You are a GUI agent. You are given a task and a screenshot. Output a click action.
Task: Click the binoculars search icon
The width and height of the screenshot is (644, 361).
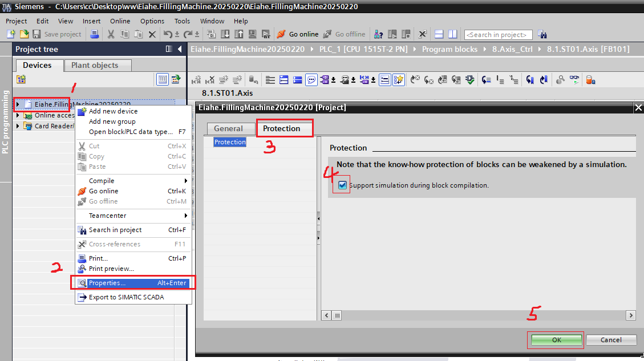(x=542, y=34)
